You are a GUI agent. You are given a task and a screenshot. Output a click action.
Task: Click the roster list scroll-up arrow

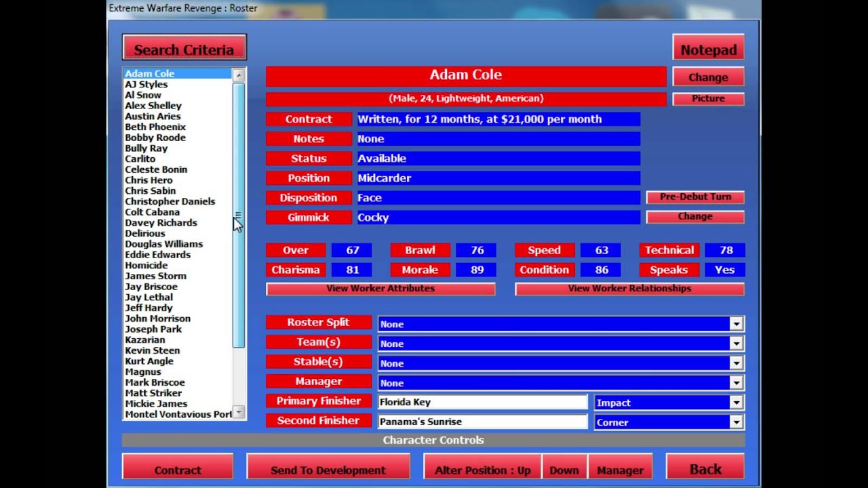[x=238, y=75]
